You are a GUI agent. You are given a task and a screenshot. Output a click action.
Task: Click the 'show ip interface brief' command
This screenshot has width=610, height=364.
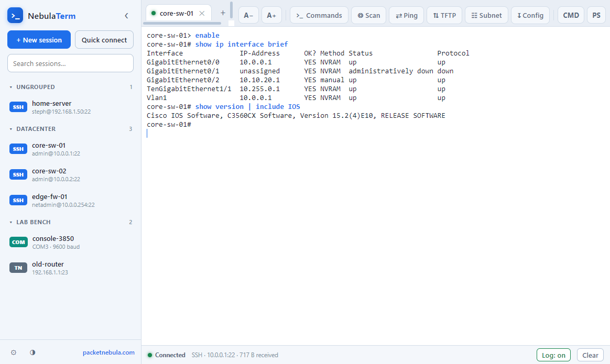click(242, 45)
